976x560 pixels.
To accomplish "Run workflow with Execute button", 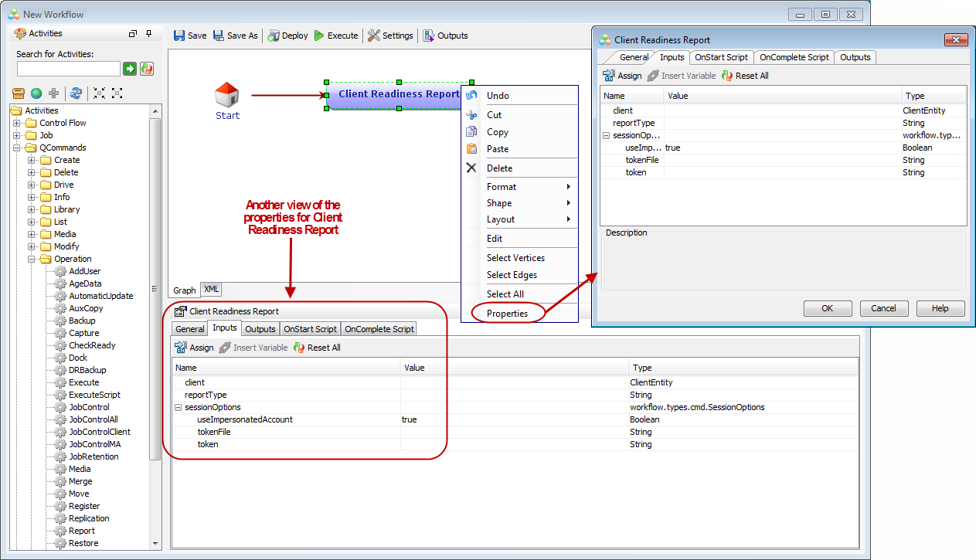I will (x=319, y=36).
